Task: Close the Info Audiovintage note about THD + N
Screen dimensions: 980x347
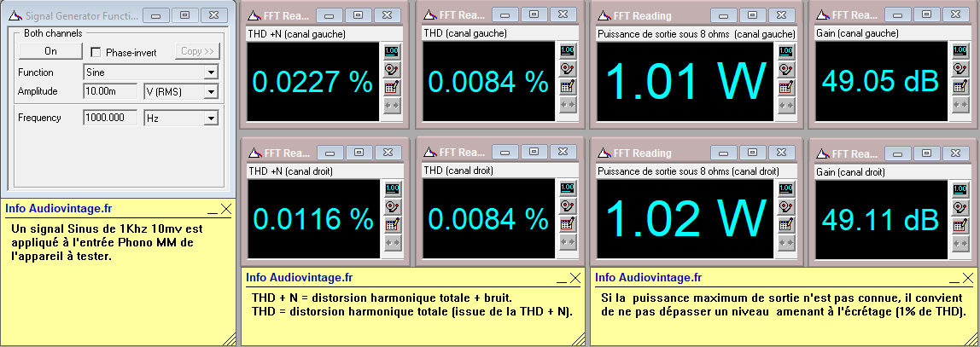Action: 575,278
